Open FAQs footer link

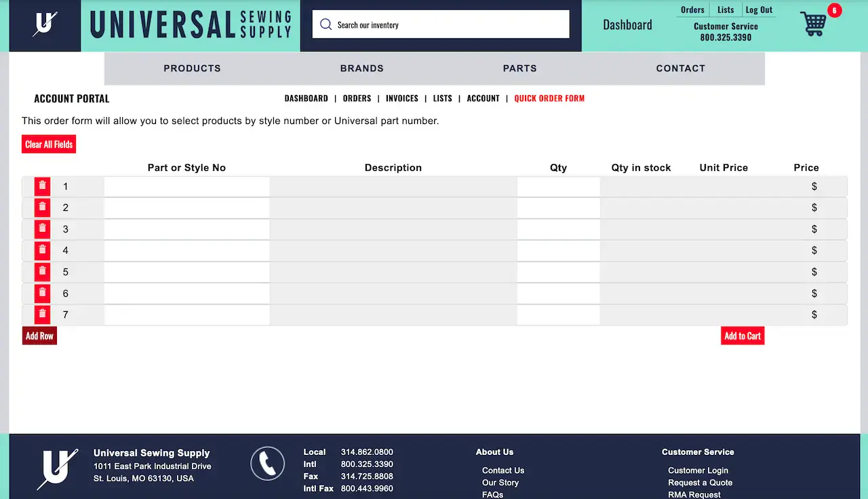[493, 494]
